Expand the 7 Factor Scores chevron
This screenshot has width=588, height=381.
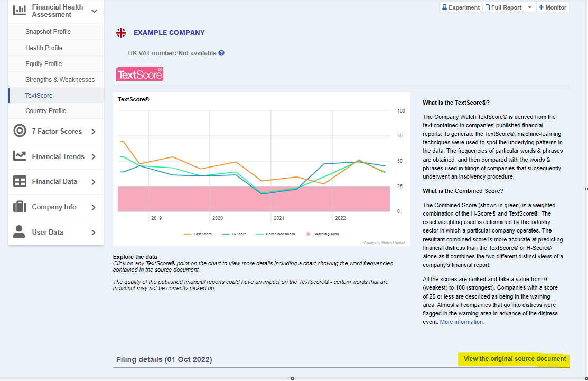pos(94,132)
